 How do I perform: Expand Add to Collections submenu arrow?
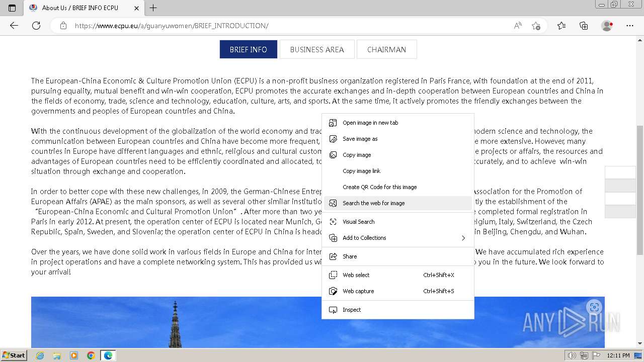click(x=463, y=238)
